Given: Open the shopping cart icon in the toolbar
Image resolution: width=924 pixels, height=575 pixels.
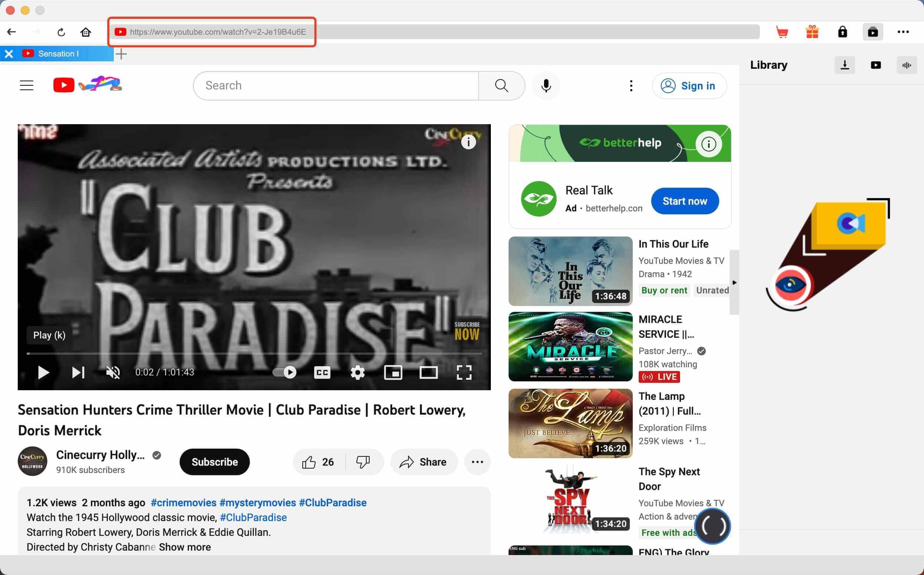Looking at the screenshot, I should (x=782, y=32).
